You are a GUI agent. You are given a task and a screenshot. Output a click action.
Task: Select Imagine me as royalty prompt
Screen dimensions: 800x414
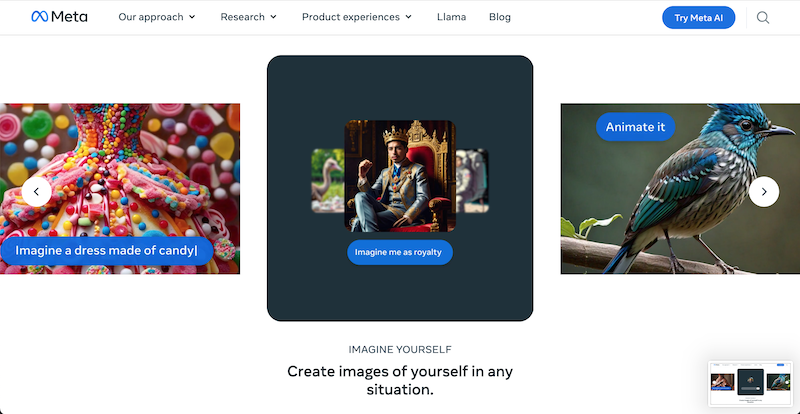(400, 252)
